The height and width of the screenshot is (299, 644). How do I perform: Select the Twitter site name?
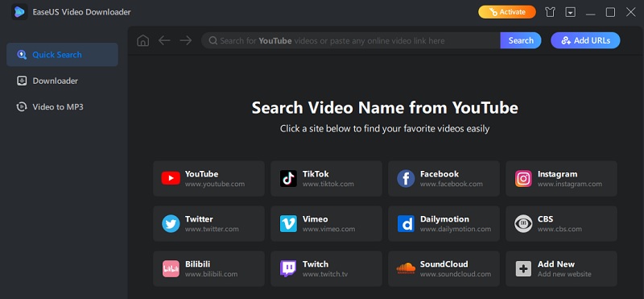[x=199, y=219]
